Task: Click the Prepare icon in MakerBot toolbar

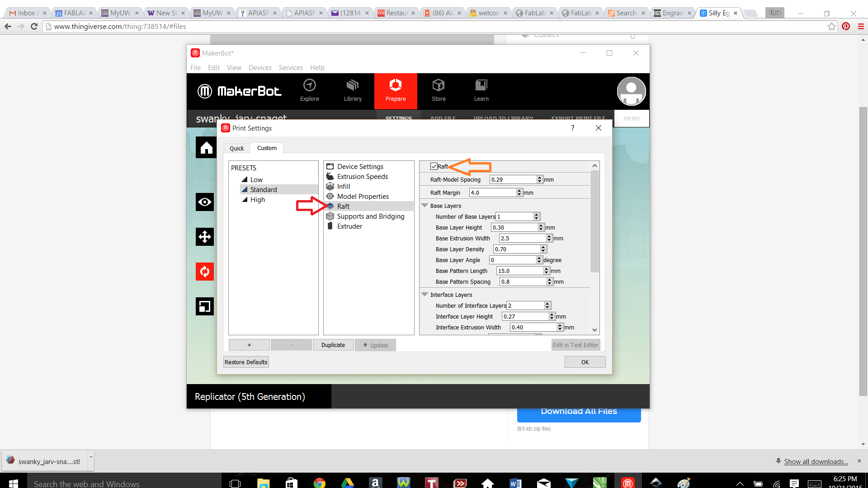Action: coord(395,90)
